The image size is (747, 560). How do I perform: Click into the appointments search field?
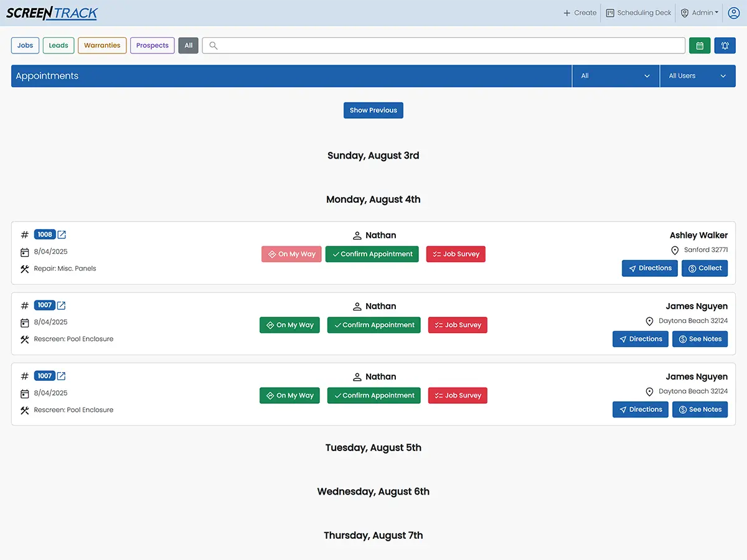point(448,45)
